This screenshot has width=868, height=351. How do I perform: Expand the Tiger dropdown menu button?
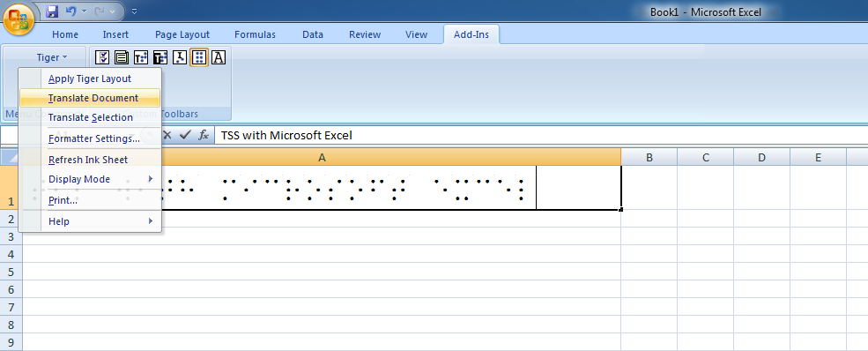52,57
